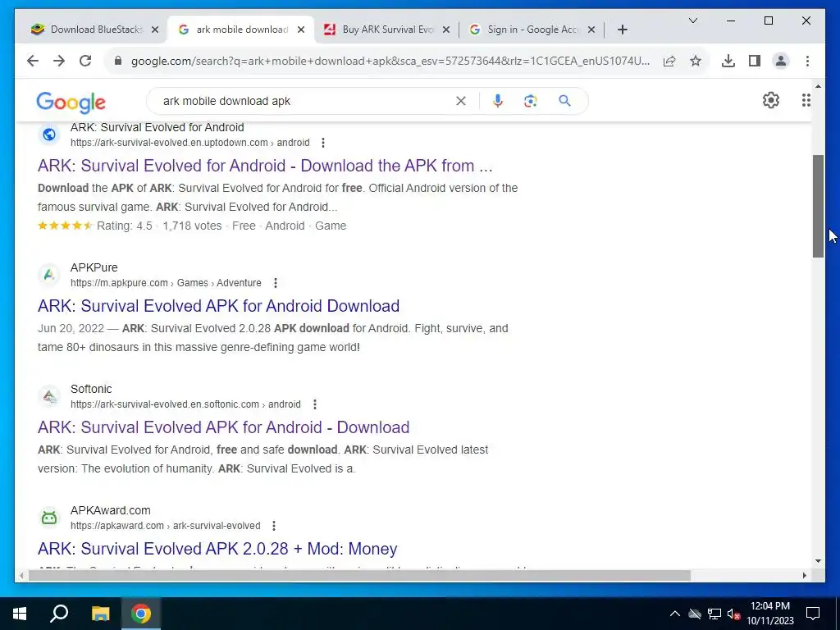Image resolution: width=840 pixels, height=630 pixels.
Task: Open Softonic 'ARK: Survival Evolved APK for Android - Download'
Action: pos(223,427)
